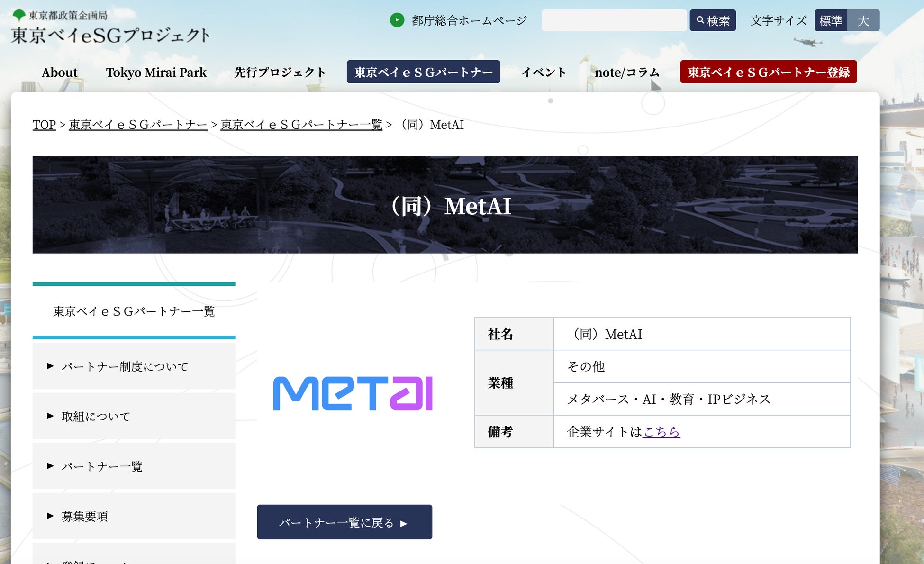924x564 pixels.
Task: Open the About menu item
Action: point(59,72)
